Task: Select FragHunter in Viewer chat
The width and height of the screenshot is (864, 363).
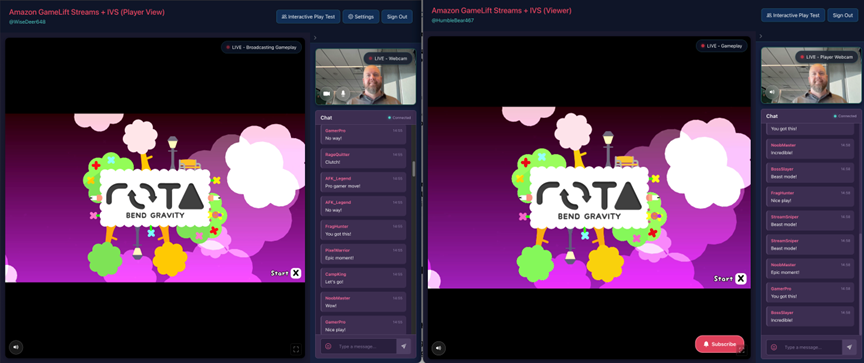Action: (782, 193)
